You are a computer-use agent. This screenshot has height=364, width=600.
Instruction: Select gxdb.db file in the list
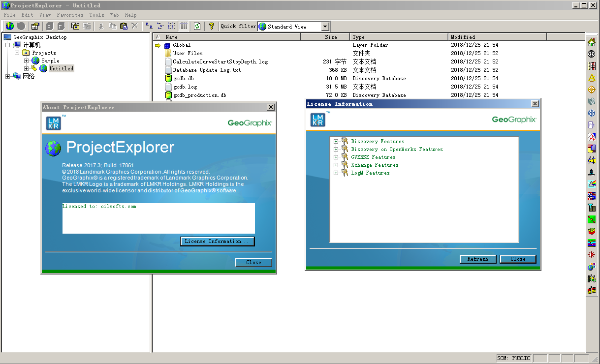click(183, 78)
